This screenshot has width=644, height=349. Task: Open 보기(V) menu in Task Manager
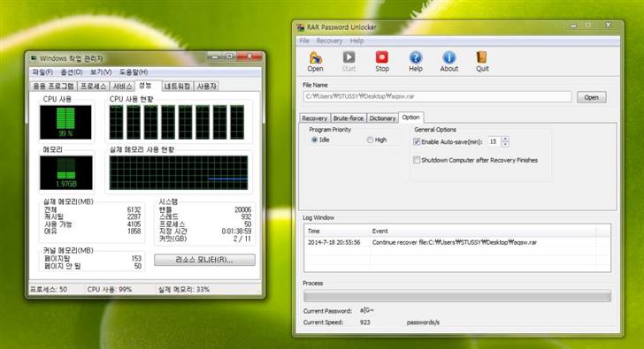[x=101, y=72]
